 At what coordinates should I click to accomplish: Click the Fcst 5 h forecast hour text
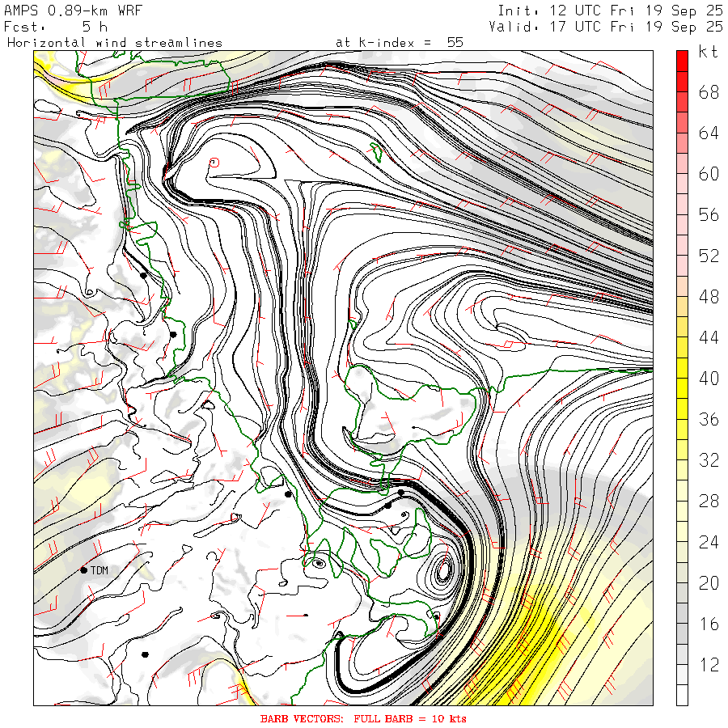(61, 26)
